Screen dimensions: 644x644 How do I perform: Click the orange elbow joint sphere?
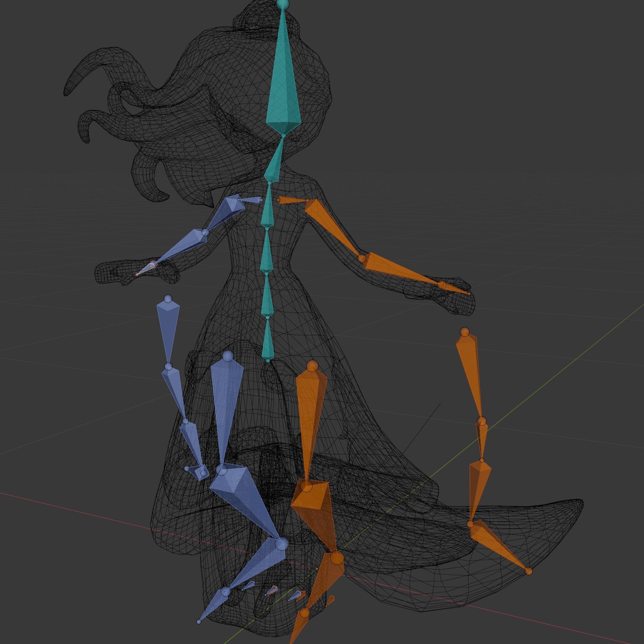coord(362,259)
